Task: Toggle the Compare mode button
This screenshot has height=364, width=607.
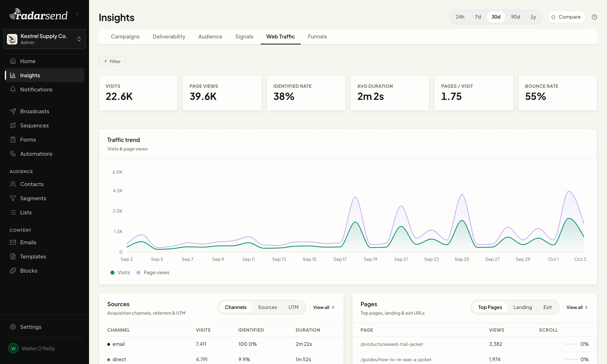Action: 567,17
